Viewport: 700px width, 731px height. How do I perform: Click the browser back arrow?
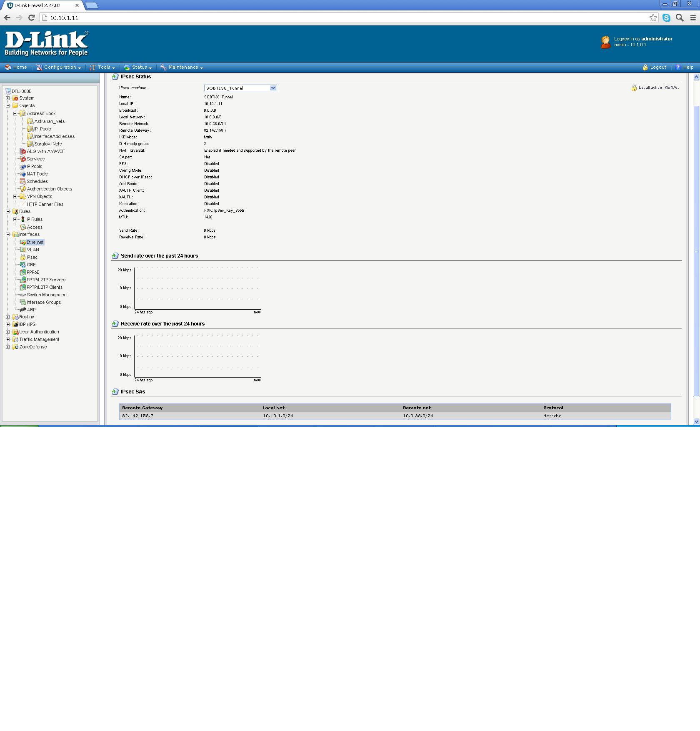[x=7, y=18]
